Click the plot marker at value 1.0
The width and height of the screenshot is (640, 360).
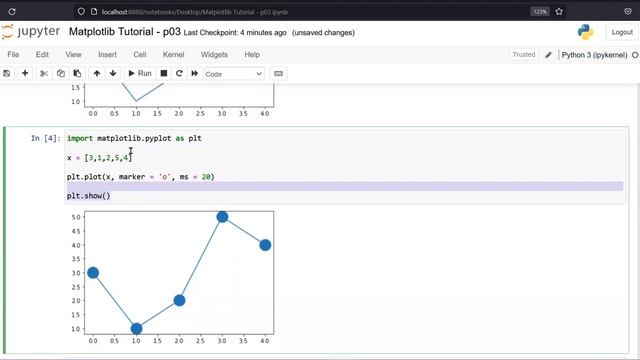pyautogui.click(x=136, y=329)
